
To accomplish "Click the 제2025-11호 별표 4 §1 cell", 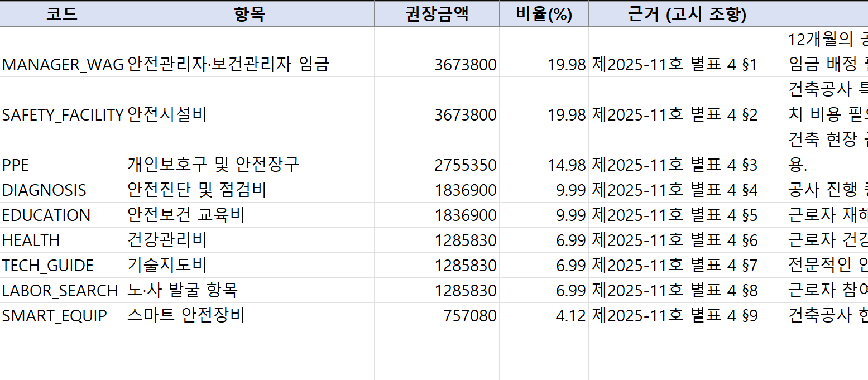I will [687, 52].
